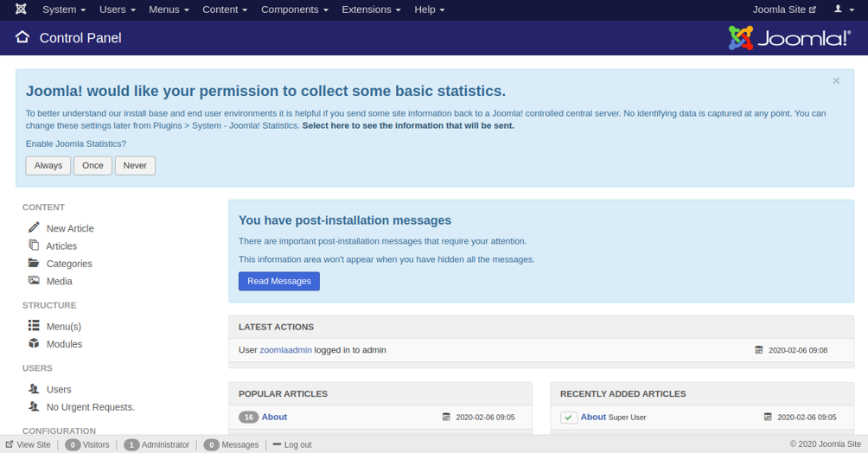Choose Never for Joomla Statistics
This screenshot has width=868, height=453.
[x=135, y=166]
